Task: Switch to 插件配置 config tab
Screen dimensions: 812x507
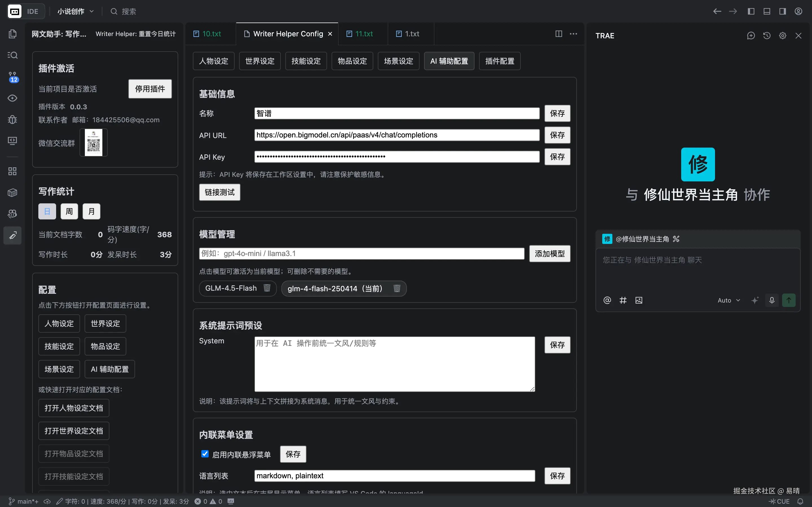Action: 499,61
